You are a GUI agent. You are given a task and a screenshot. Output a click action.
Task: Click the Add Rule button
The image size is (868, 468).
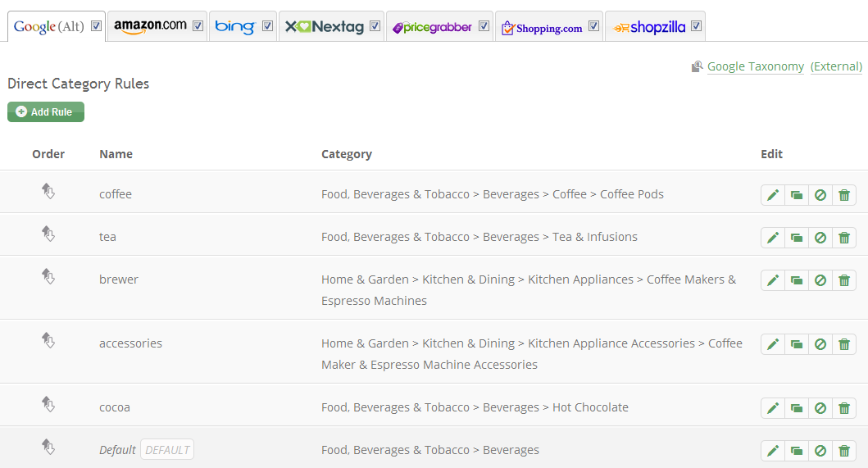(x=46, y=111)
